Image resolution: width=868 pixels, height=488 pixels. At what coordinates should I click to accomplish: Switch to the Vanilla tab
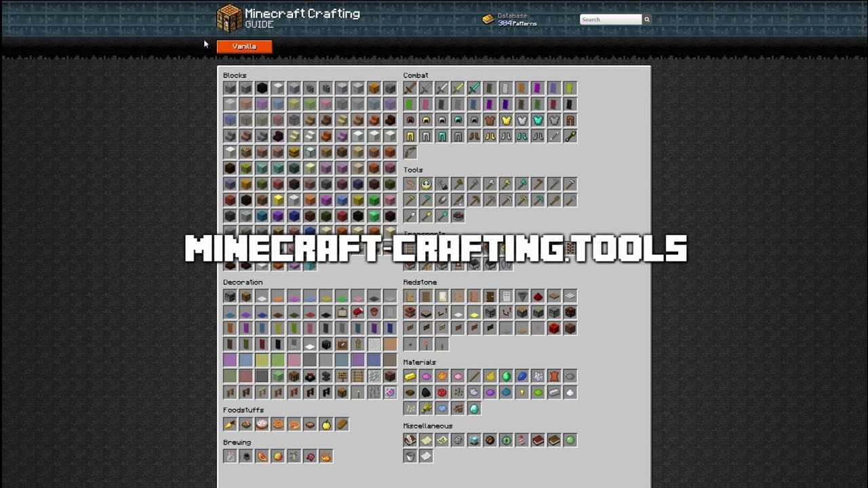tap(244, 46)
